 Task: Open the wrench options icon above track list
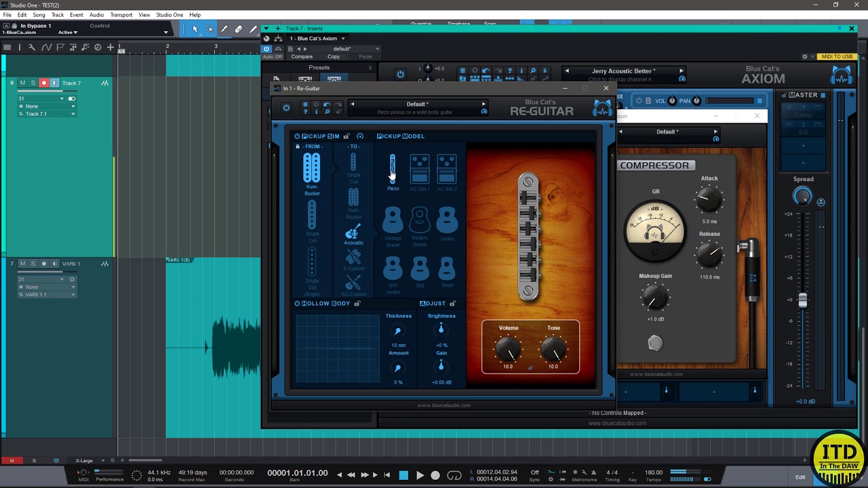32,47
